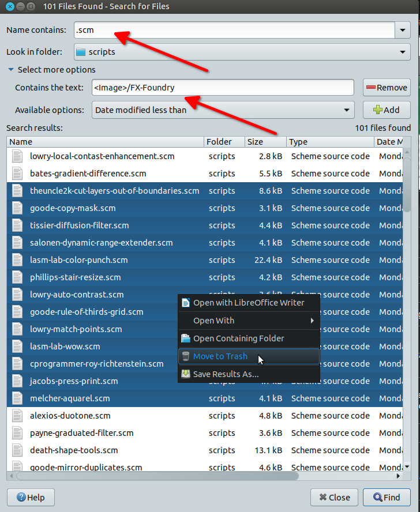Click the Help button label
The height and width of the screenshot is (512, 420).
coord(36,498)
